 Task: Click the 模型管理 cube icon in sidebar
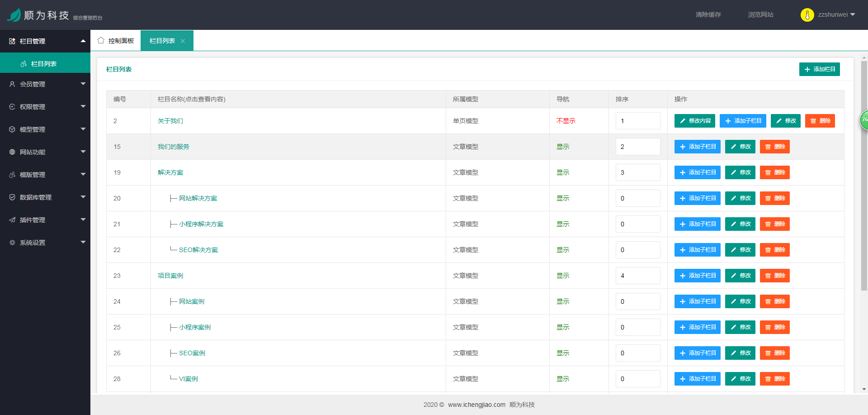(12, 129)
